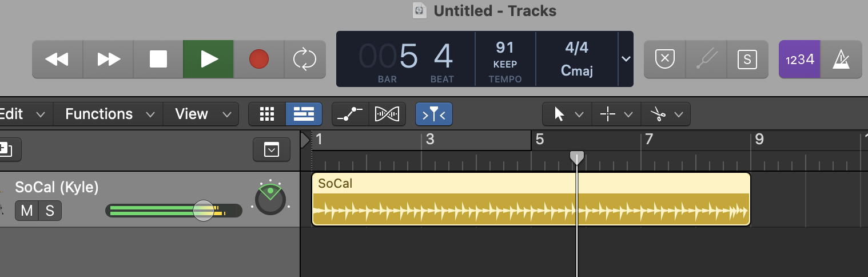
Task: Open the Functions menu
Action: pos(109,114)
